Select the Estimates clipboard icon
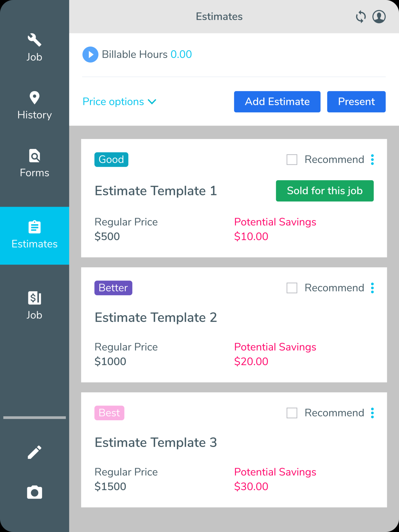Screen dimensions: 399x532 tap(34, 227)
